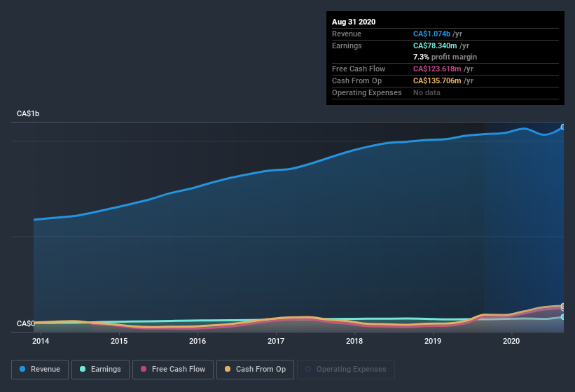Click the tooltip Earnings row label
575x392 pixels.
click(x=347, y=45)
